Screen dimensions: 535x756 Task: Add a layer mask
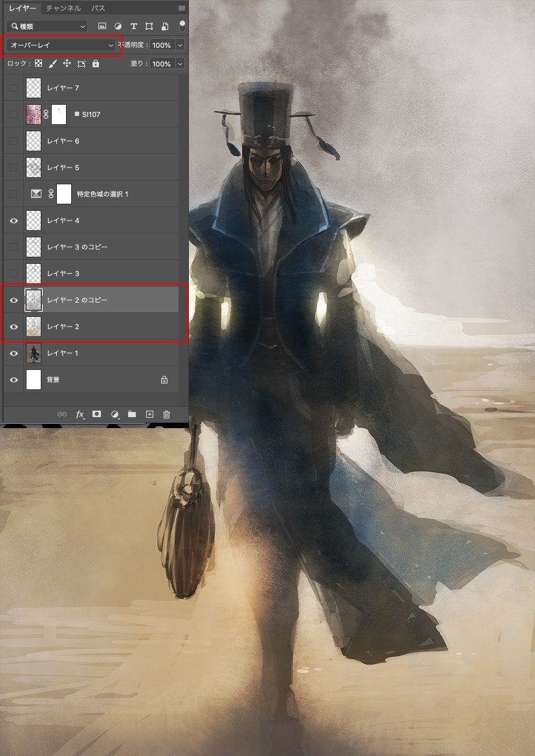click(96, 414)
